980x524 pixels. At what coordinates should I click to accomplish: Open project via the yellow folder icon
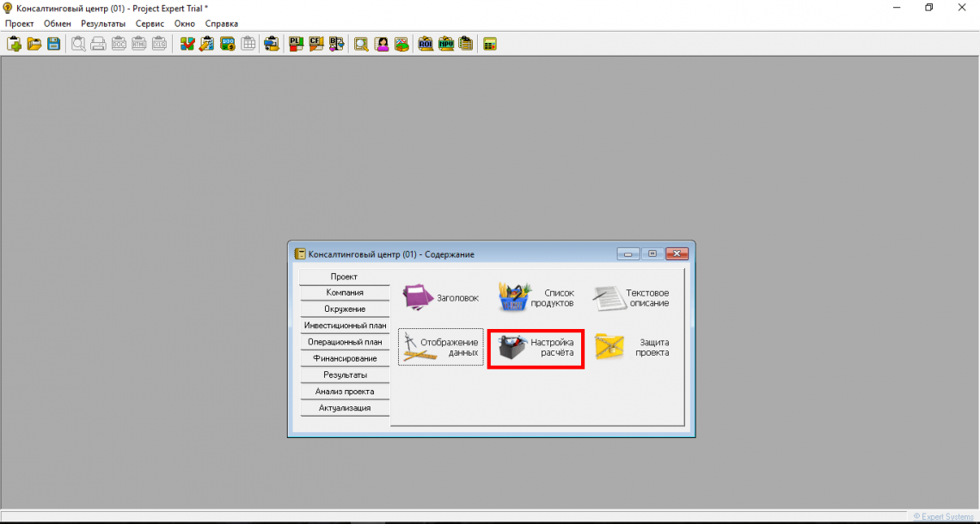(x=34, y=44)
